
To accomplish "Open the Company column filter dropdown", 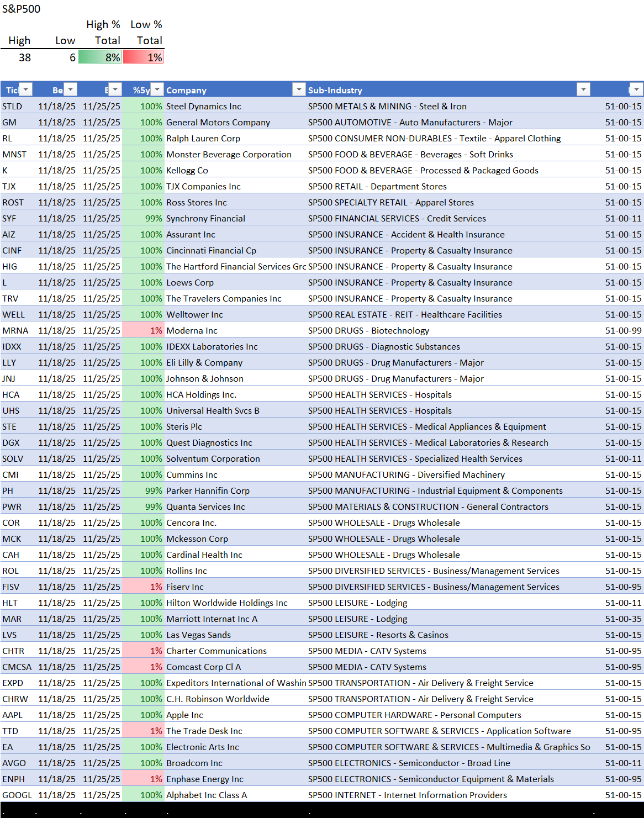I will (x=299, y=89).
